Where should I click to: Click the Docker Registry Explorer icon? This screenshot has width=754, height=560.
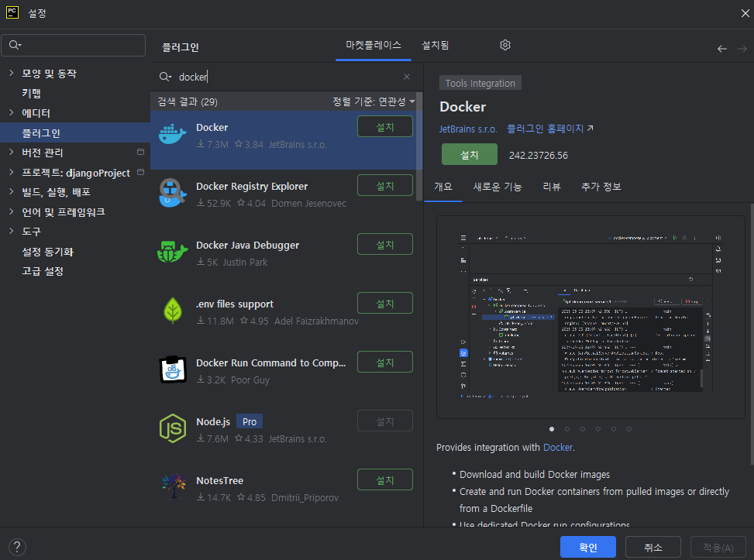tap(173, 193)
